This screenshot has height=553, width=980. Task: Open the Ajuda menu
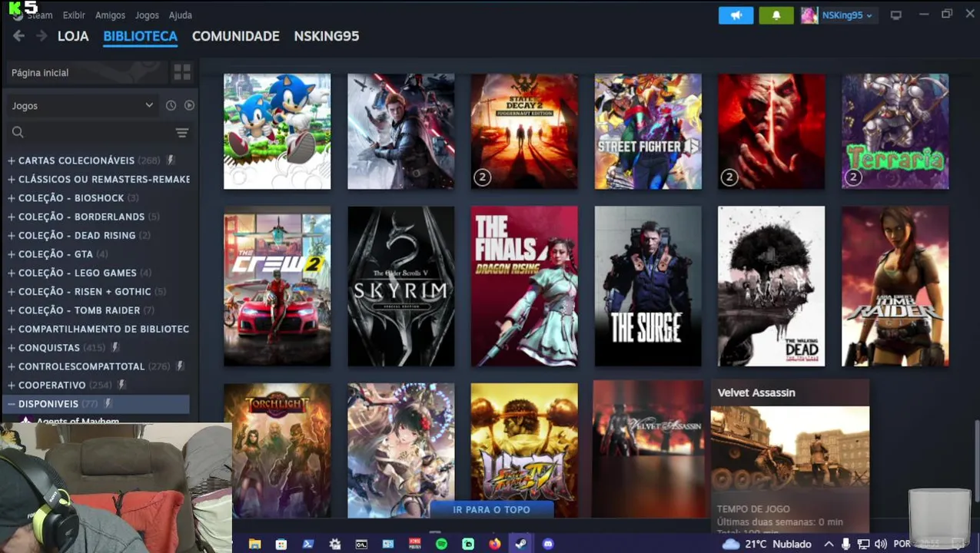point(181,15)
